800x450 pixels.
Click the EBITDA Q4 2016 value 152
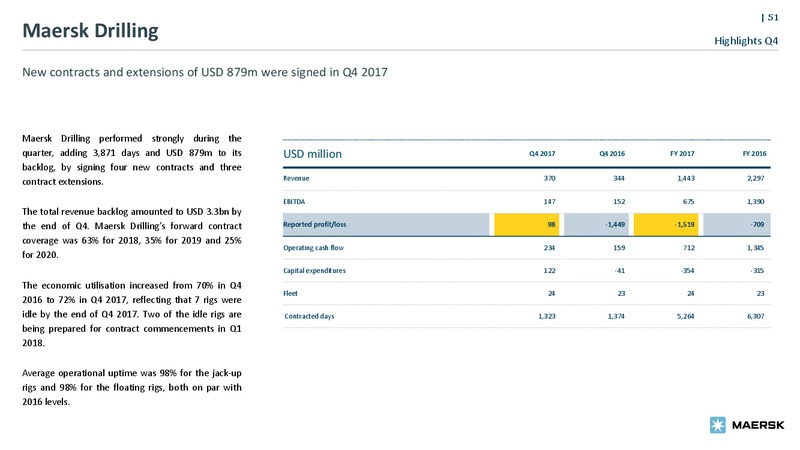(x=619, y=202)
